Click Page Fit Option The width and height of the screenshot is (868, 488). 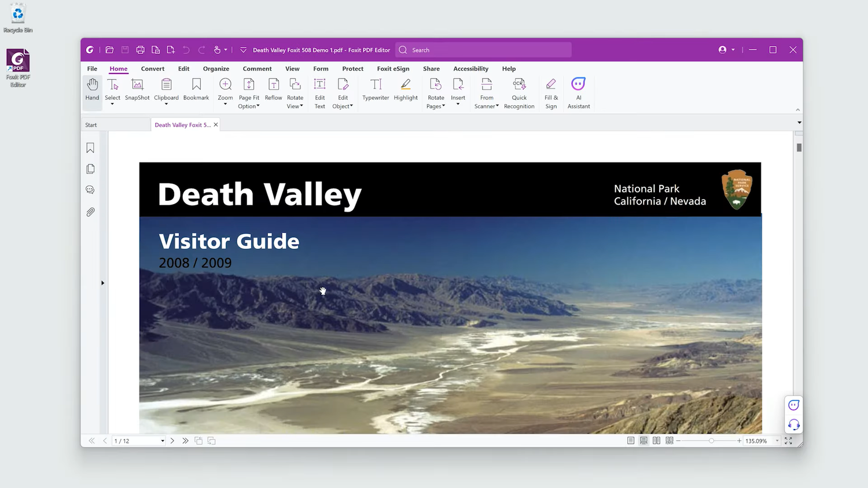[x=249, y=93]
